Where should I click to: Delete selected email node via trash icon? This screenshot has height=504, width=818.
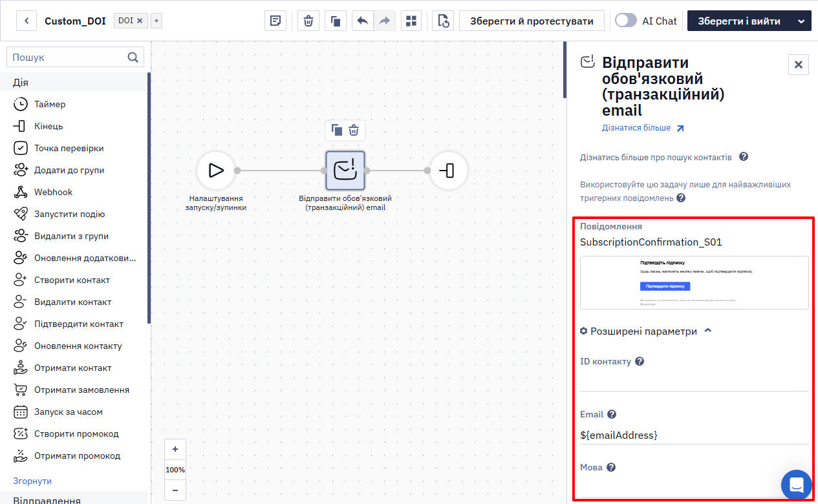pos(354,131)
